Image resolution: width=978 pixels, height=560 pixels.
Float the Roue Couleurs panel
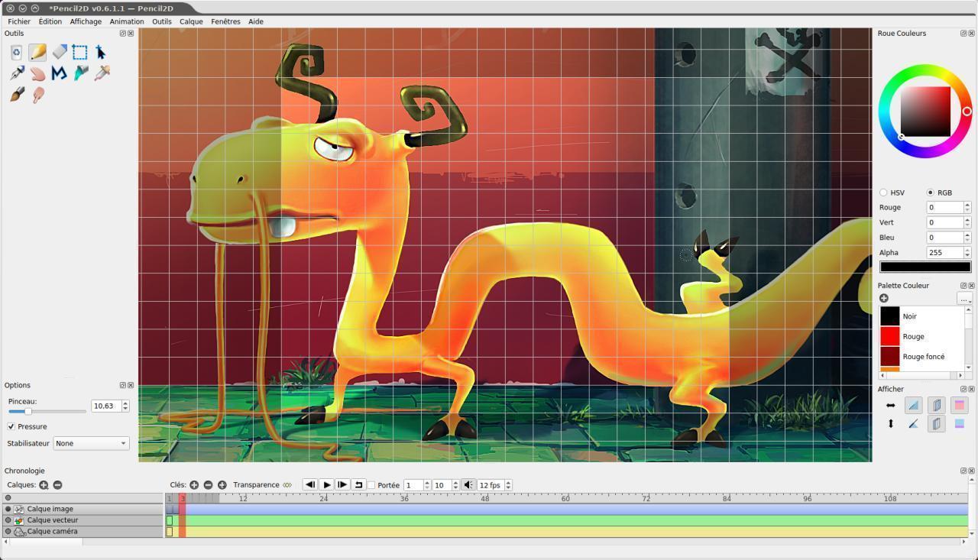point(963,34)
